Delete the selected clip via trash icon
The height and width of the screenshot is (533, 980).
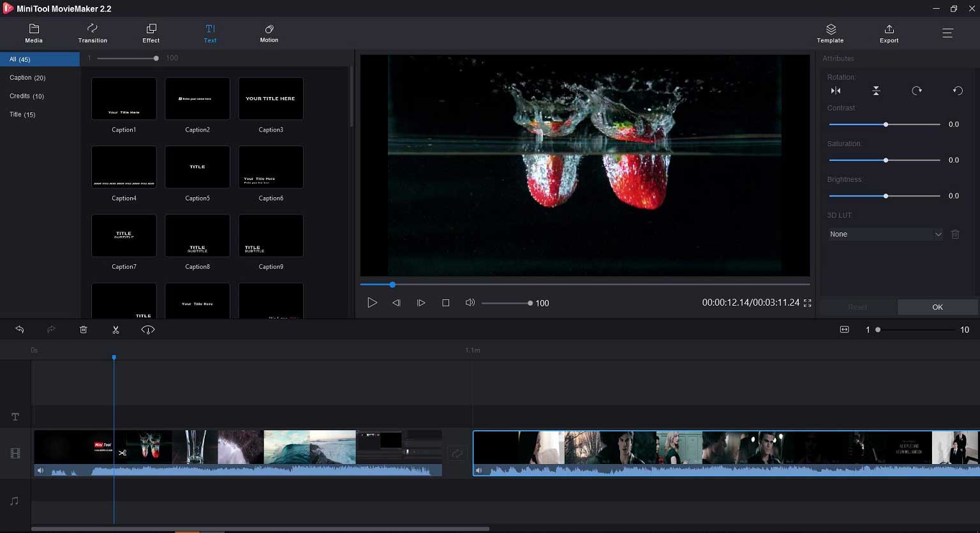(x=83, y=329)
